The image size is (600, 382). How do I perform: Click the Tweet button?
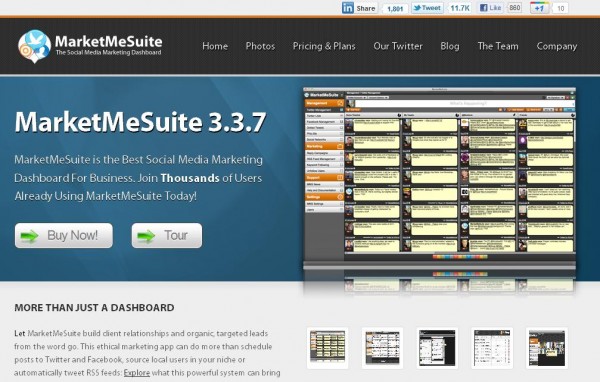click(427, 8)
